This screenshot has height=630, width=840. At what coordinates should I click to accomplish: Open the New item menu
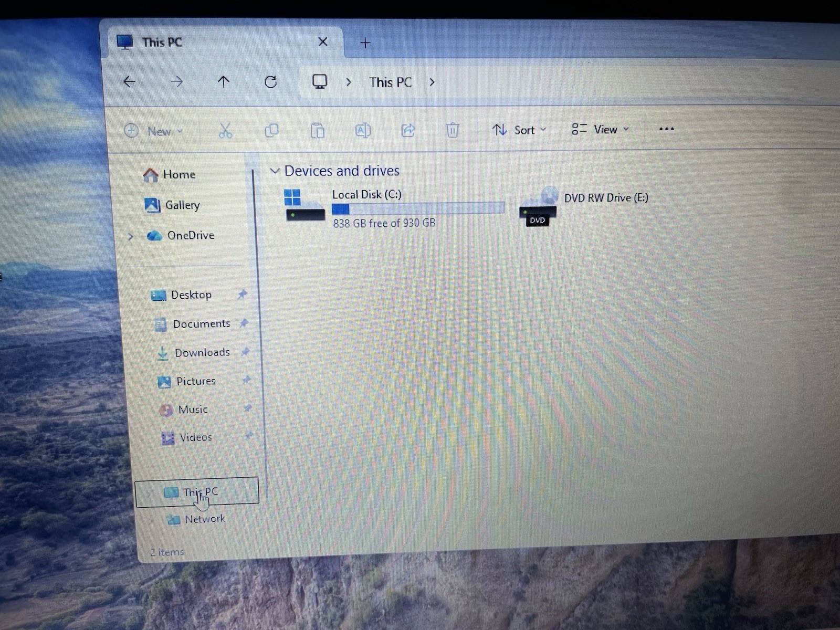(153, 131)
